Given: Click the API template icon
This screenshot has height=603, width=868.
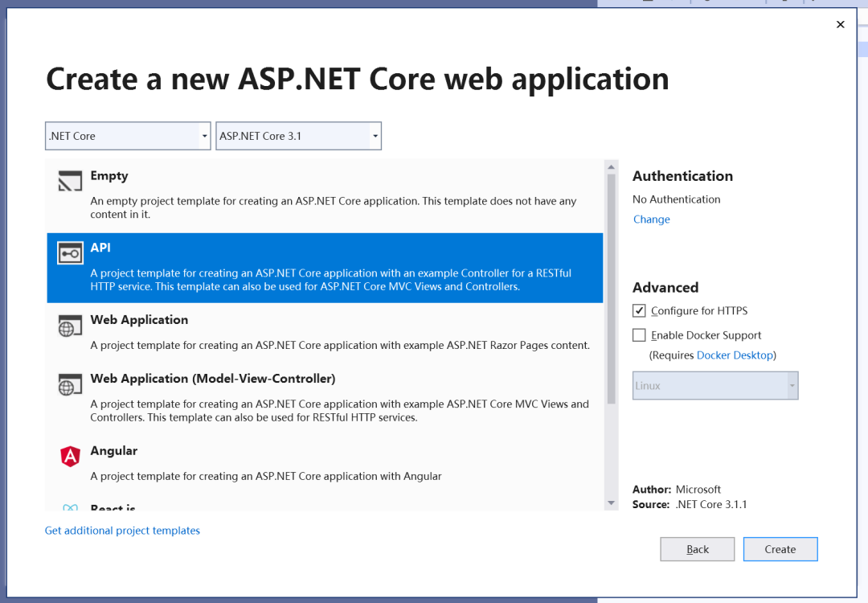Looking at the screenshot, I should coord(70,253).
